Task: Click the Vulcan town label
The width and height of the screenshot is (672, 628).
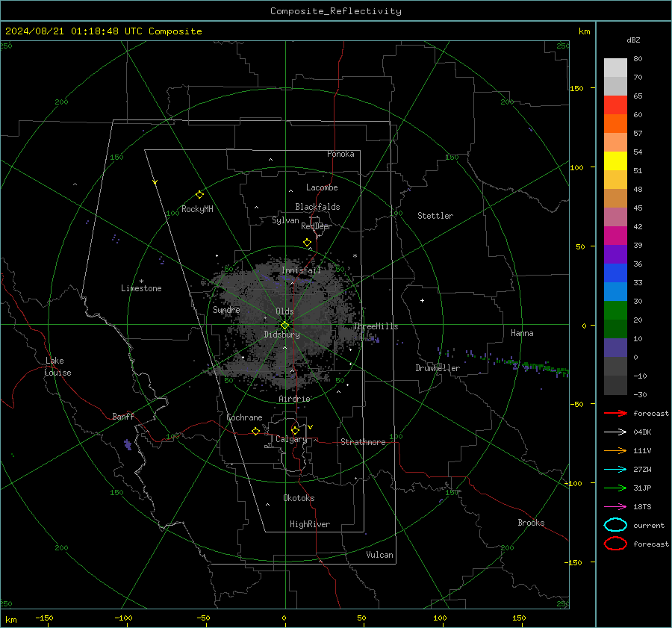Action: [379, 555]
